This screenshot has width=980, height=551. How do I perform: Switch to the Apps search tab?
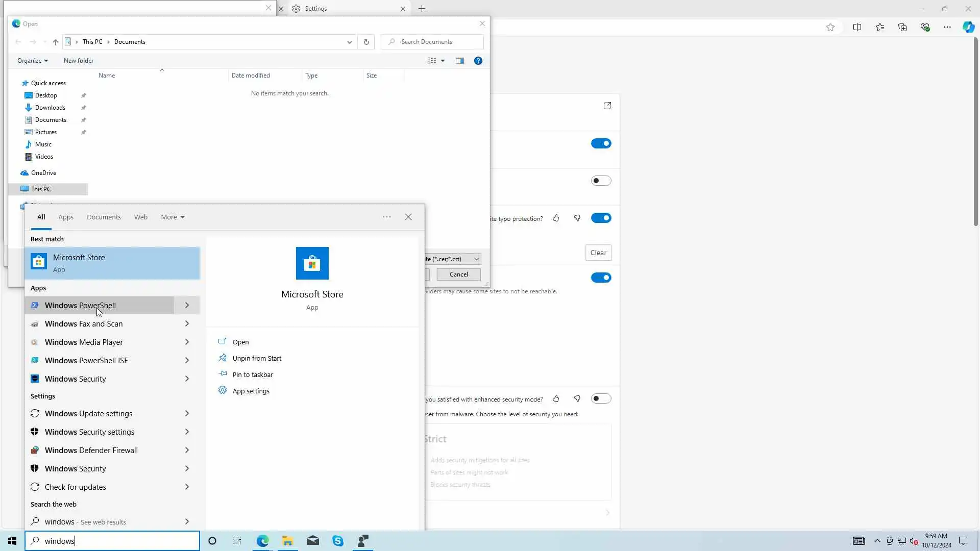[66, 217]
